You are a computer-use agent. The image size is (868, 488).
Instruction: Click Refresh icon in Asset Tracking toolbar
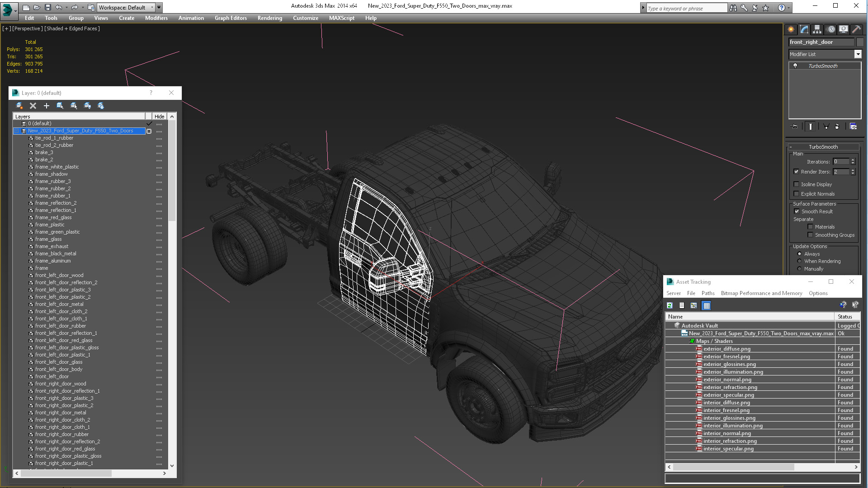pyautogui.click(x=670, y=306)
